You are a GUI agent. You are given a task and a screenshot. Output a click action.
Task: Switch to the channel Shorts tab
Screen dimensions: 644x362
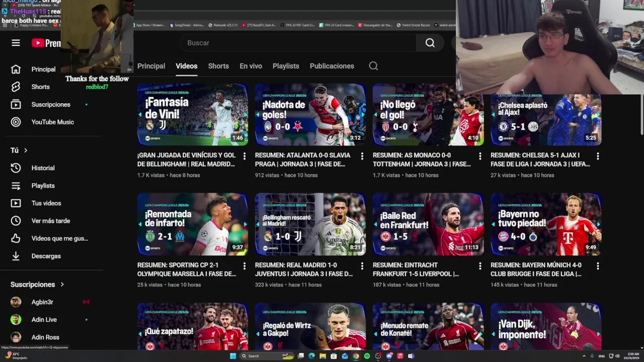[x=218, y=66]
